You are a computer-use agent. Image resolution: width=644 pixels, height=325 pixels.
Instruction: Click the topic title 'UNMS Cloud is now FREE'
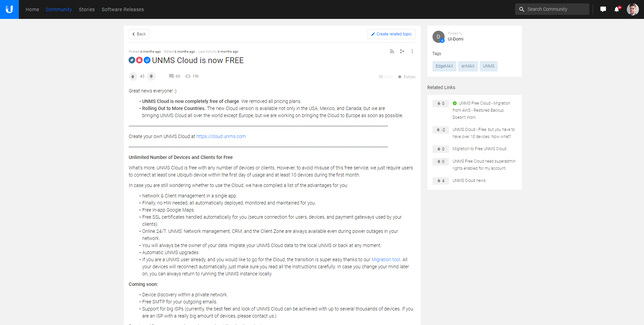[198, 60]
